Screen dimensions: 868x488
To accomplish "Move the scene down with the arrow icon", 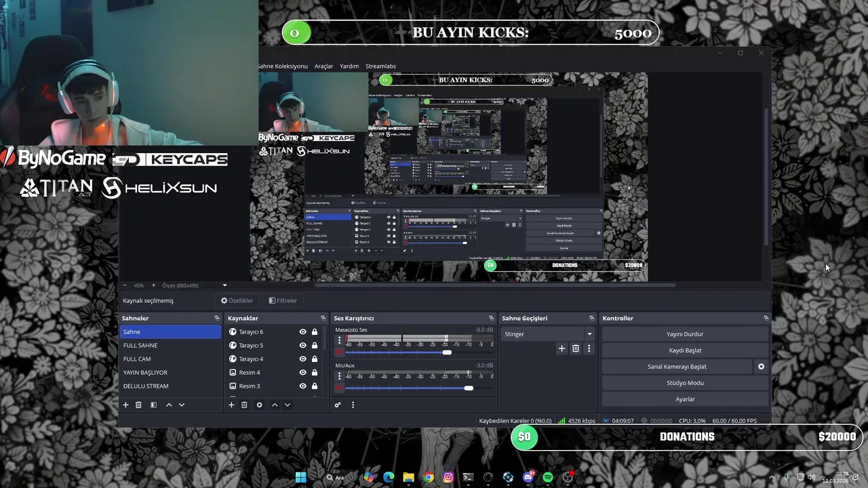I will tap(181, 405).
